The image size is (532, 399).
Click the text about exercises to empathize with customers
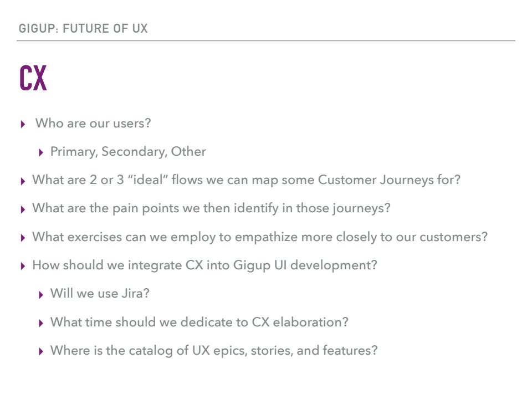point(260,237)
